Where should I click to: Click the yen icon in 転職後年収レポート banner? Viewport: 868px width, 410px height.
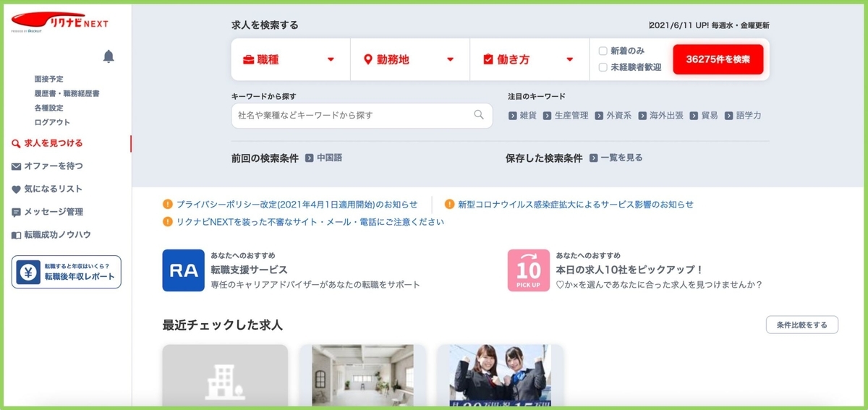pyautogui.click(x=27, y=272)
